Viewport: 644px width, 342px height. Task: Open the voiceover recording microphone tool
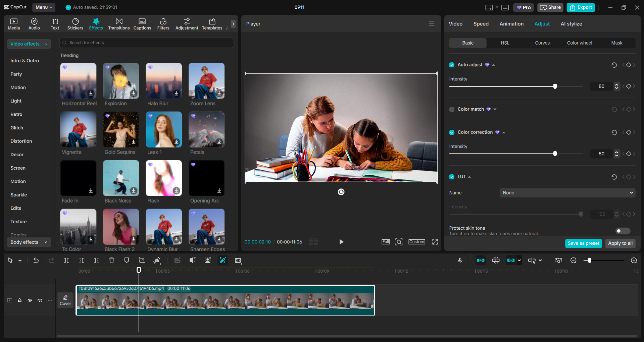click(460, 260)
